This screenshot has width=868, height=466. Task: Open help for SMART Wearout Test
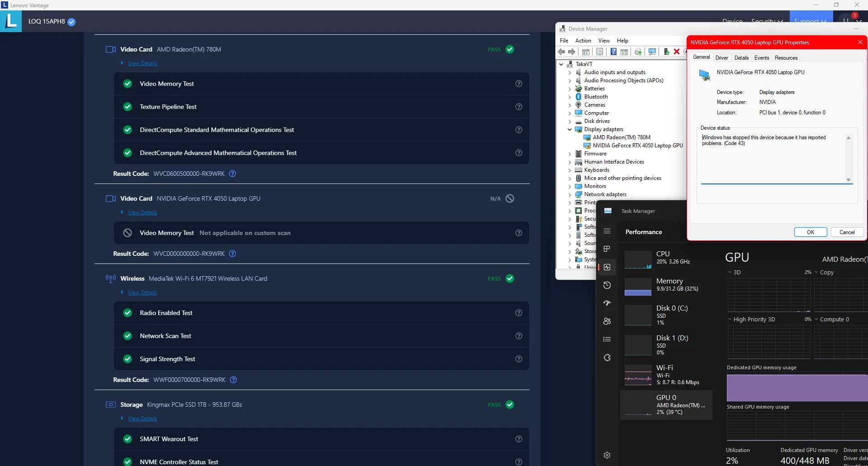519,439
